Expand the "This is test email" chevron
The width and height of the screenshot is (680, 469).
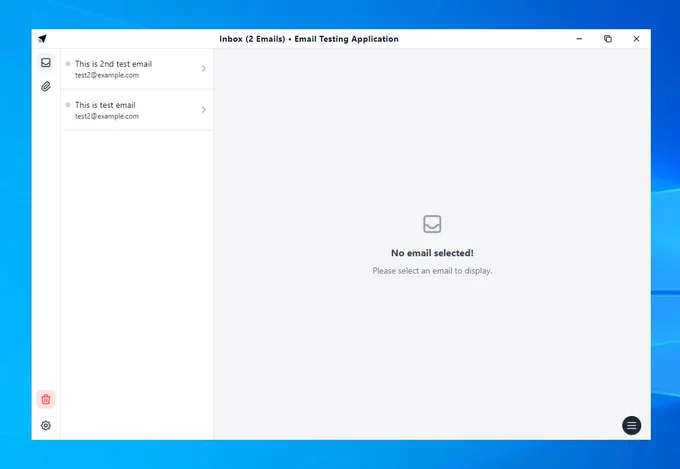[203, 110]
